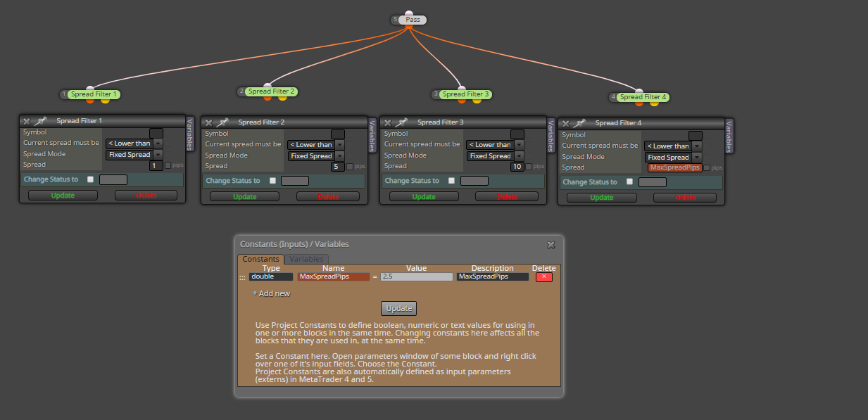
Task: Pin the Spread Filter 3 panel
Action: click(x=401, y=122)
